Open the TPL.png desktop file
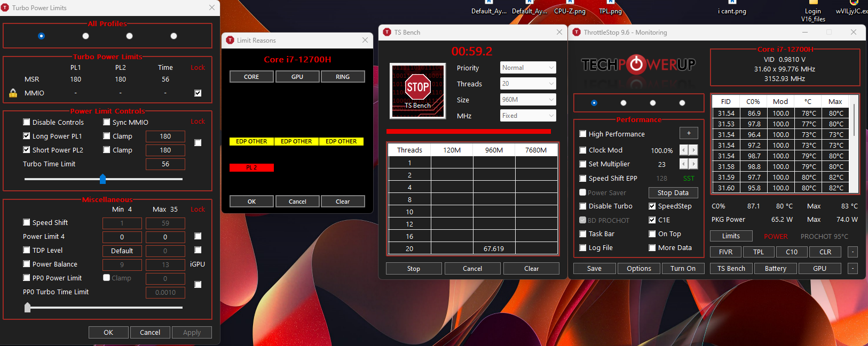 610,7
